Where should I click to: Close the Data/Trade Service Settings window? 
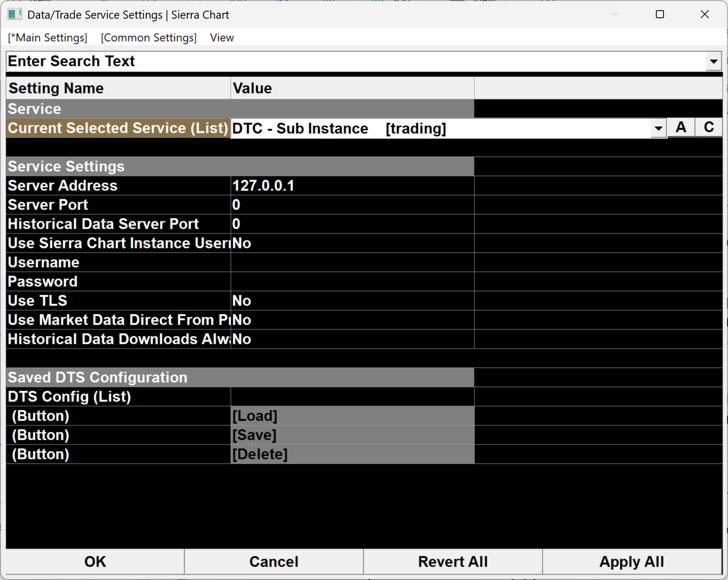coord(704,14)
